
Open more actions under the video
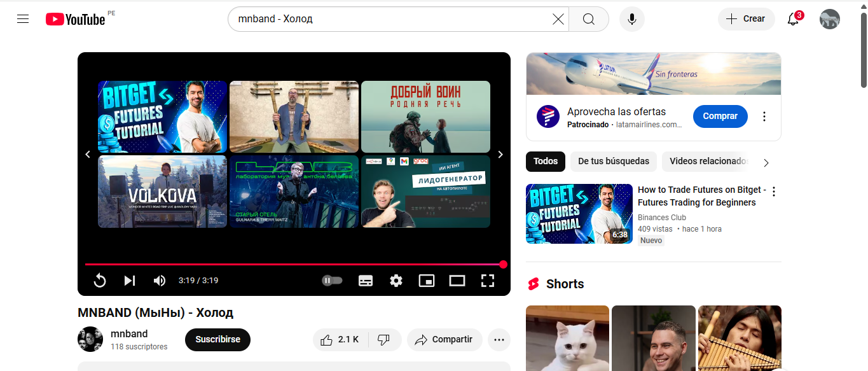pyautogui.click(x=499, y=340)
